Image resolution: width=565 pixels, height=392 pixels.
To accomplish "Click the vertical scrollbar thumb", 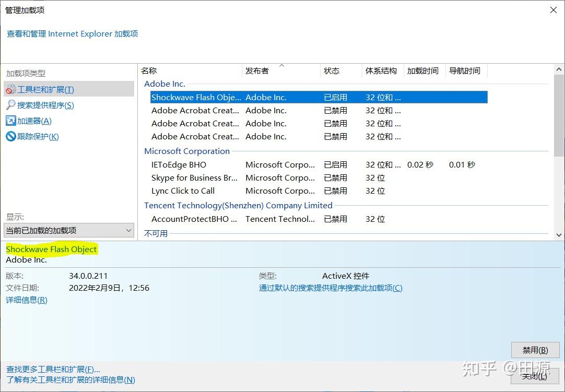I will coord(559,115).
